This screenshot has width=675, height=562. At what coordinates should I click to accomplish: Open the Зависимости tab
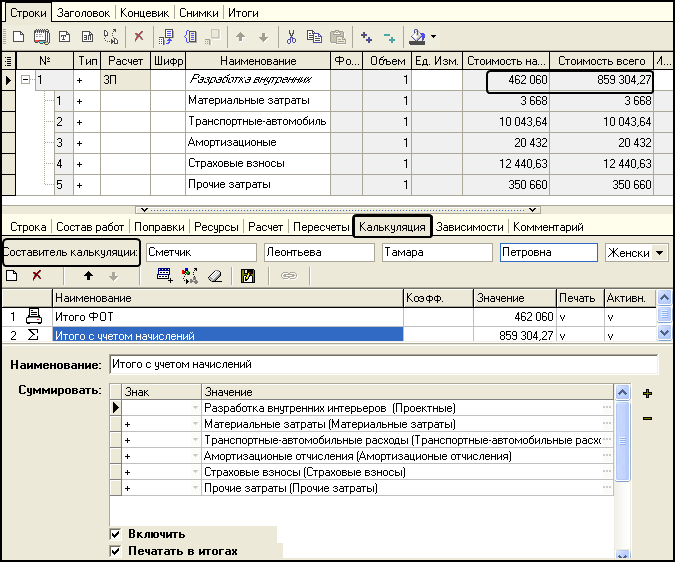tap(469, 227)
